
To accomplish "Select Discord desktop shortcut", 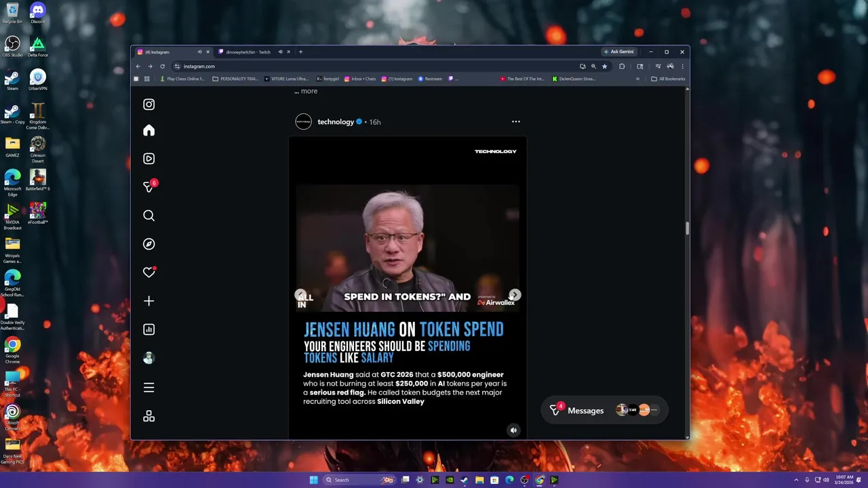I will click(x=37, y=13).
